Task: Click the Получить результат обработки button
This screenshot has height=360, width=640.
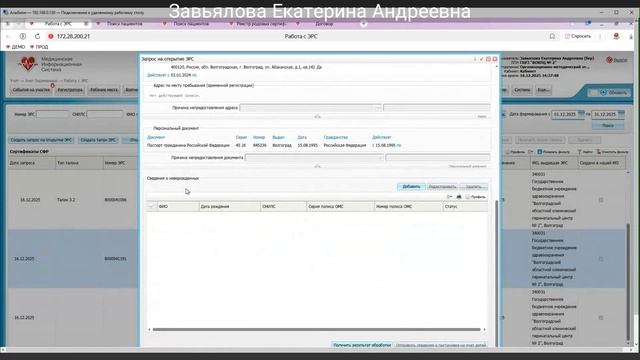Action: [362, 345]
